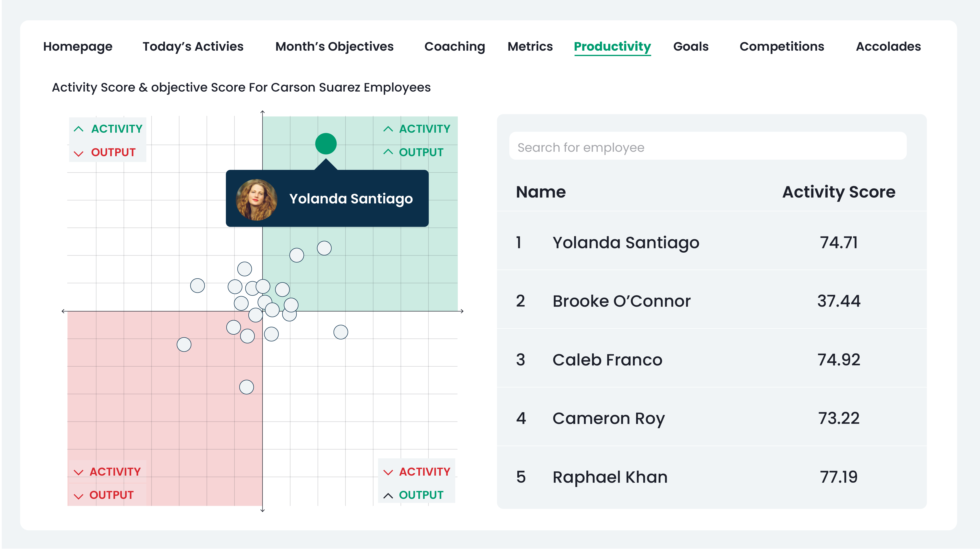The image size is (980, 551).
Task: Go to the Competitions tab
Action: 781,47
